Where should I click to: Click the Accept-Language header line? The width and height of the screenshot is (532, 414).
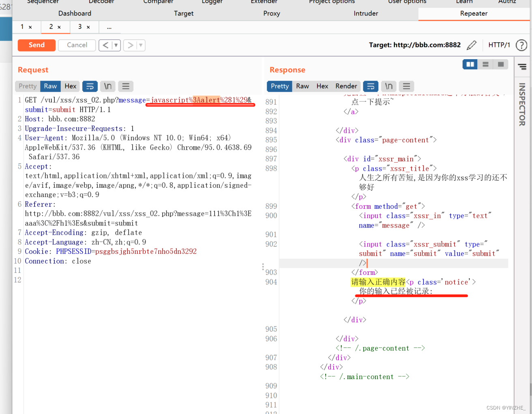[x=86, y=242]
